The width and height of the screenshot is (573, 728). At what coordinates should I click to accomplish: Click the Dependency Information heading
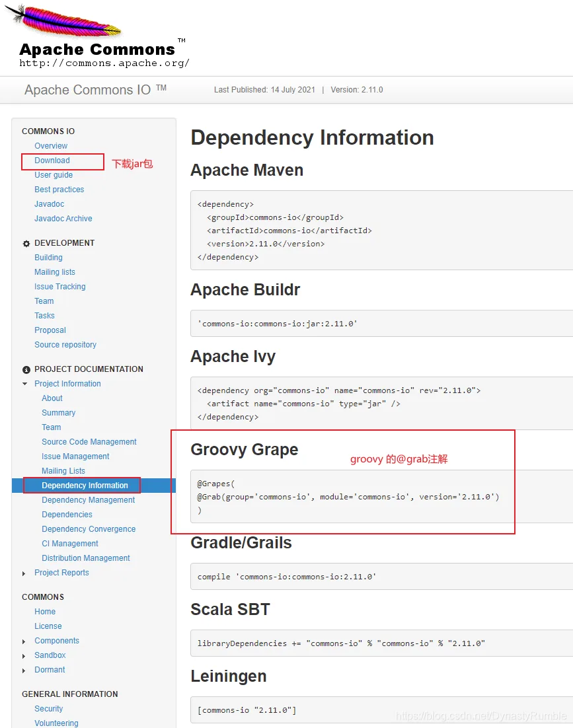point(312,137)
